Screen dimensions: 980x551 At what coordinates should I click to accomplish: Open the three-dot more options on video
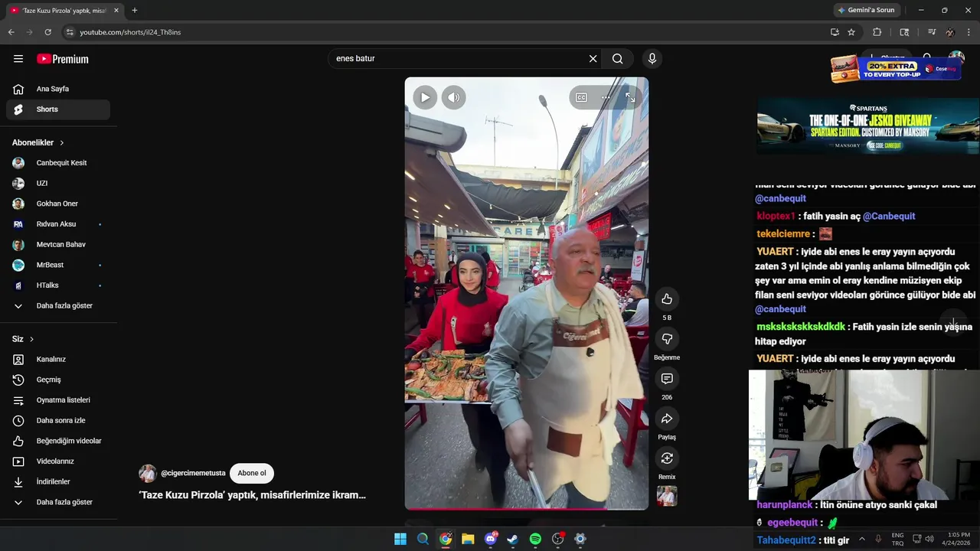coord(606,97)
